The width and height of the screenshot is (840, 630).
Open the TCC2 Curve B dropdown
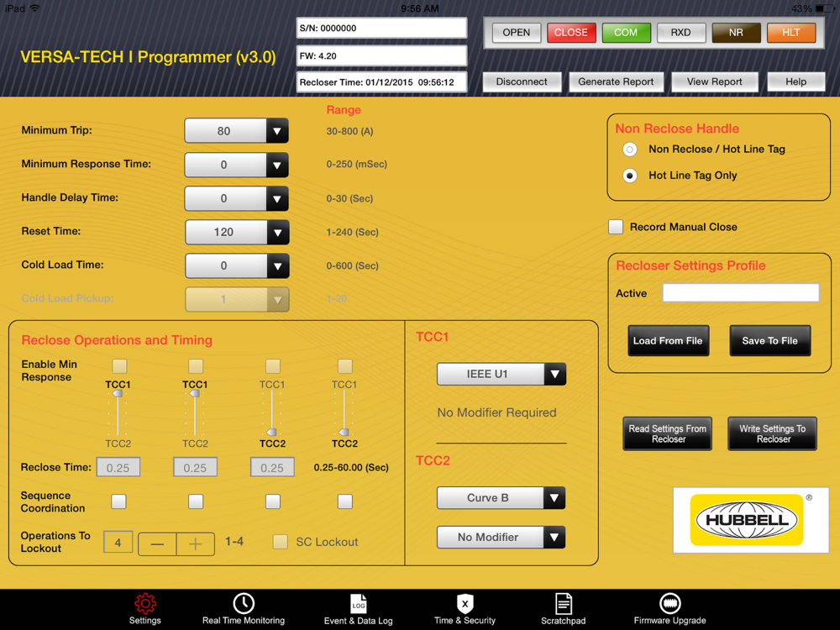point(501,497)
